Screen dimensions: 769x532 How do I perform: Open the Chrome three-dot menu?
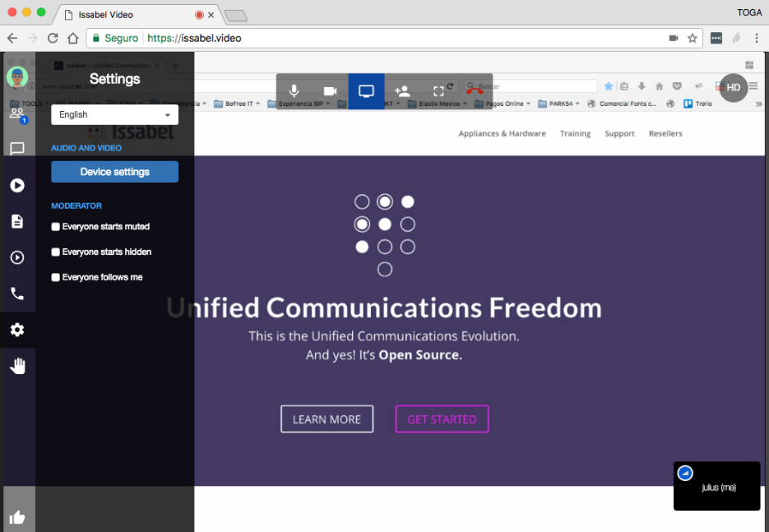tap(757, 39)
